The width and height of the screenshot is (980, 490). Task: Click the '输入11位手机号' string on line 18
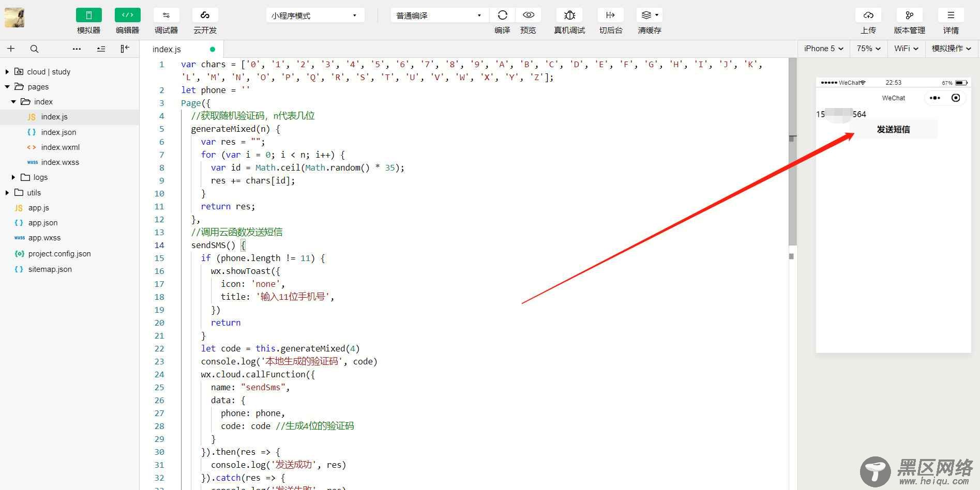point(293,297)
